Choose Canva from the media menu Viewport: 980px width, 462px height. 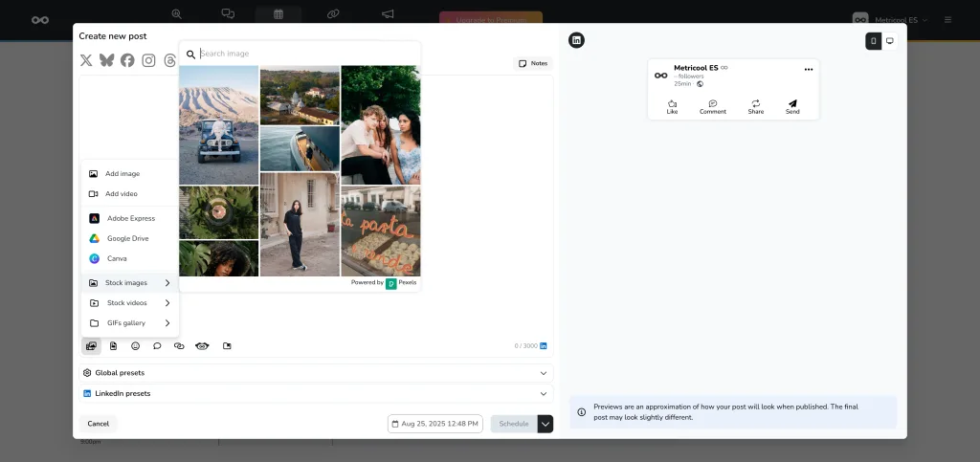(x=116, y=258)
